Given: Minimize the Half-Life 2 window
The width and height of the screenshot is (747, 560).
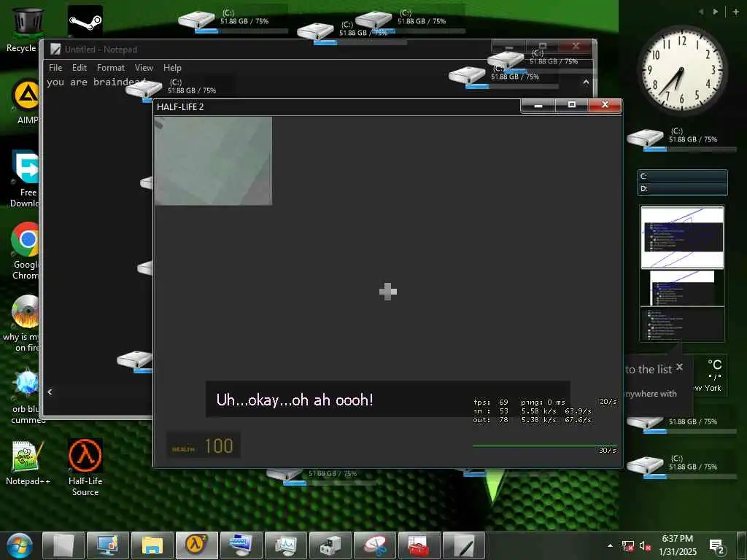Looking at the screenshot, I should 538,105.
